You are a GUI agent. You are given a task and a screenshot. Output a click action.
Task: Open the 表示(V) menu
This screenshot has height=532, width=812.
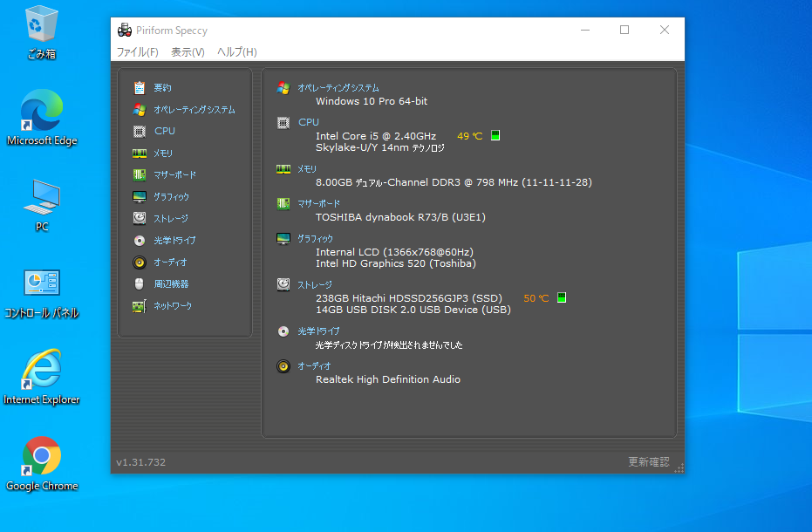188,51
